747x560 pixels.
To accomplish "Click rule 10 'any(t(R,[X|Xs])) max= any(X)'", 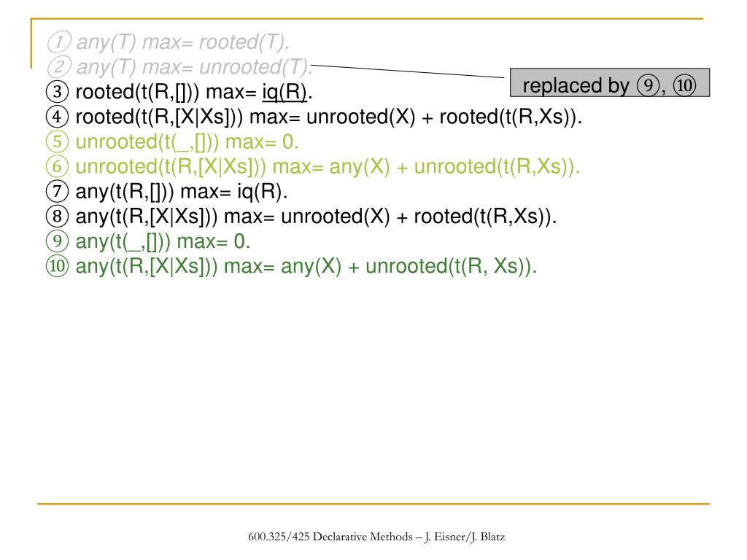I will pyautogui.click(x=306, y=265).
